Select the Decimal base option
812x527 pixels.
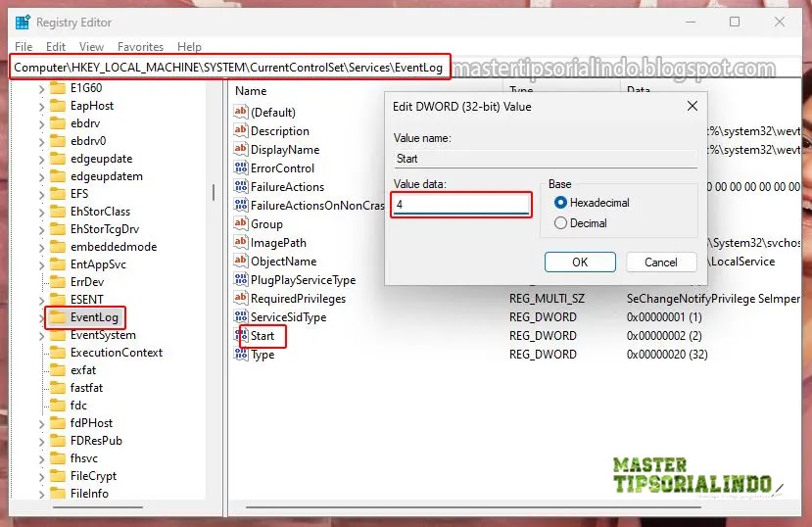coord(581,223)
